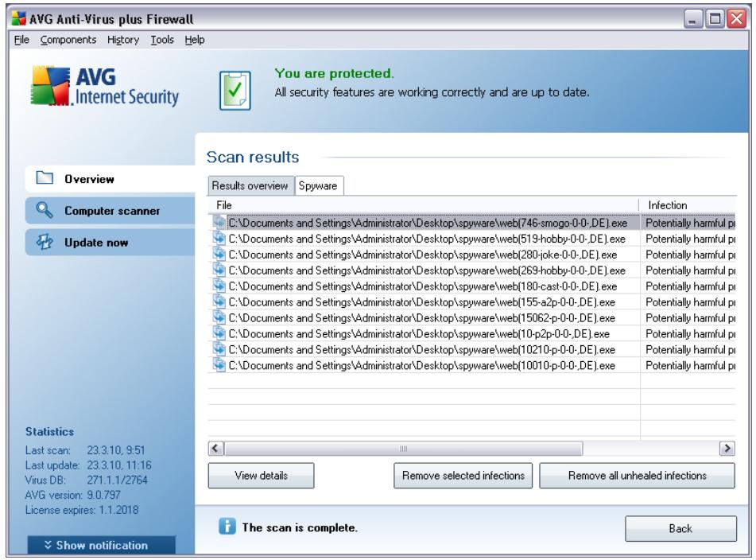
Task: Click the AVG Internet Security logo
Action: coord(105,87)
